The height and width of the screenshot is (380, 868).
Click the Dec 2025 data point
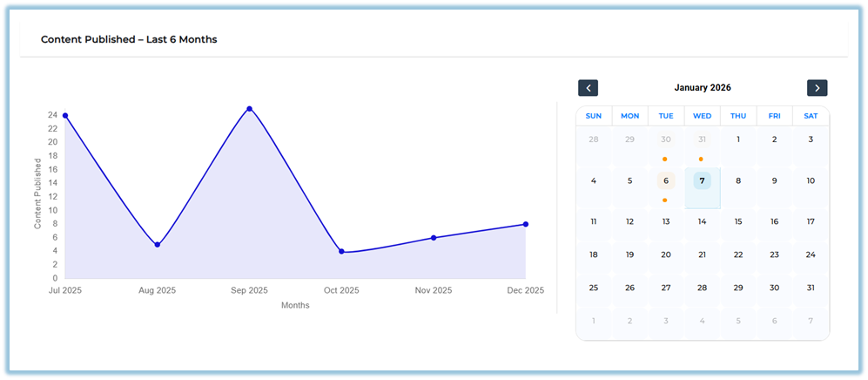(x=526, y=224)
